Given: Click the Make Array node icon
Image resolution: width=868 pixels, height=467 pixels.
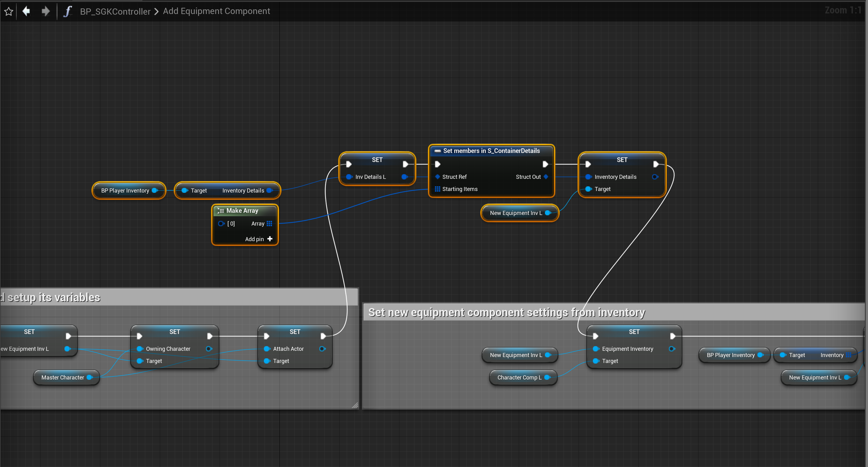Looking at the screenshot, I should pos(221,211).
